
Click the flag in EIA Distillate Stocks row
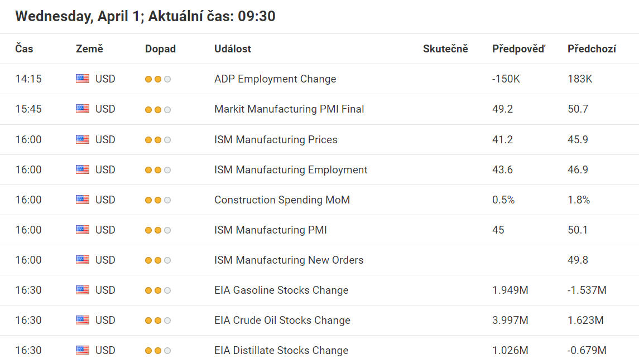coord(83,350)
